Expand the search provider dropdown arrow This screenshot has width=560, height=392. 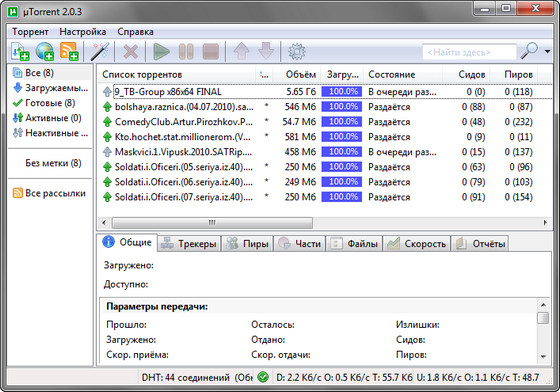[548, 52]
